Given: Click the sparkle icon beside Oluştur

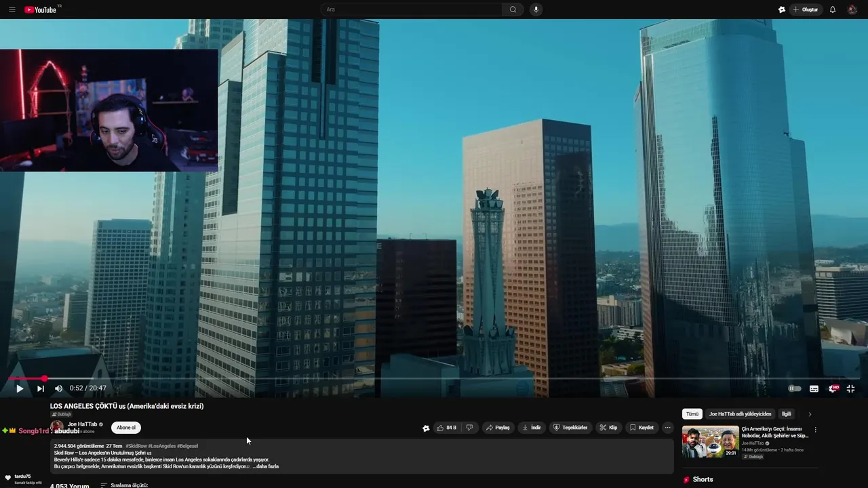Looking at the screenshot, I should point(781,9).
